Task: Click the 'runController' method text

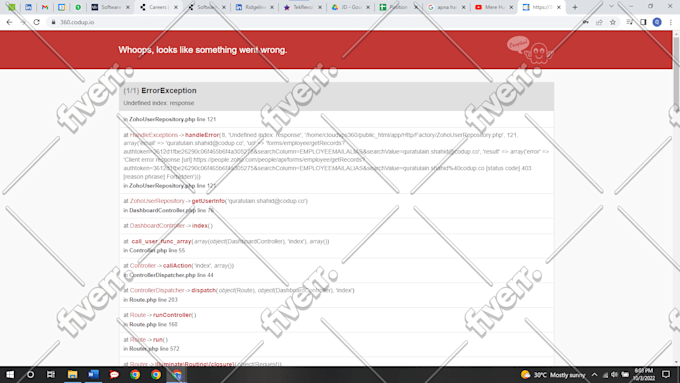Action: pyautogui.click(x=172, y=315)
